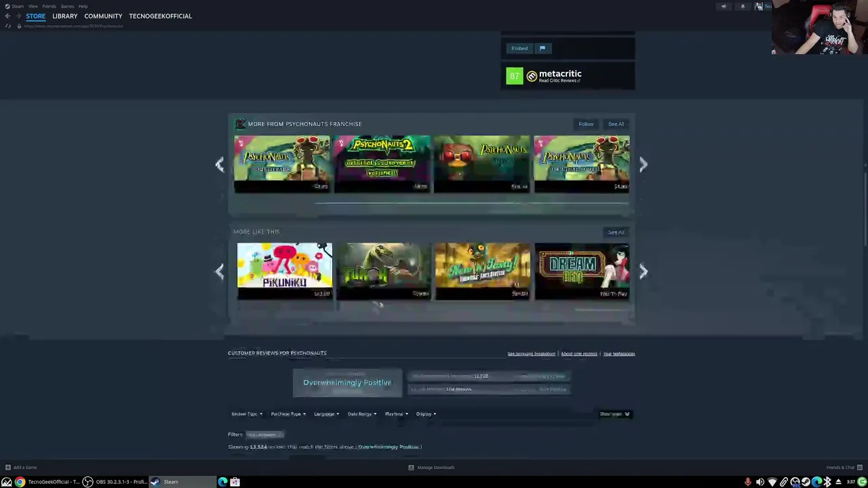Show previous franchise items with the left arrow
868x488 pixels.
[219, 164]
